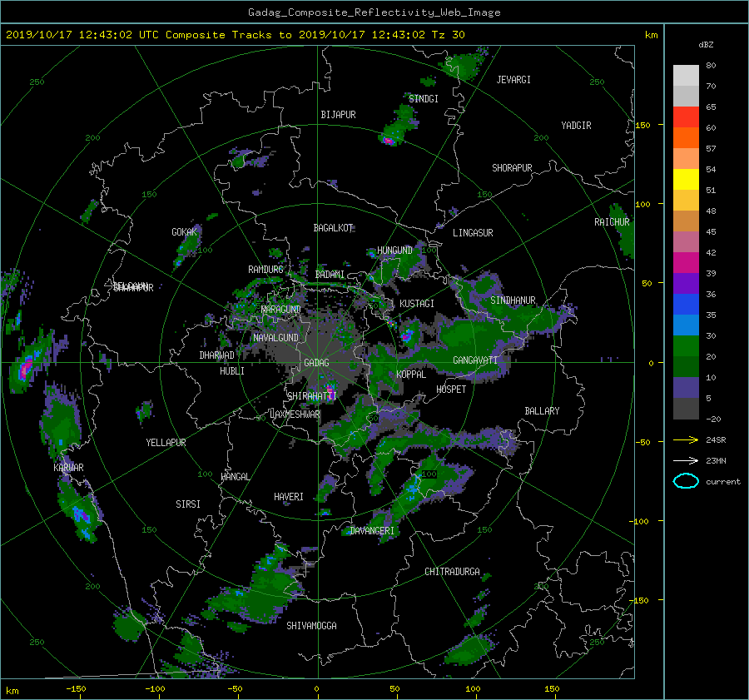The height and width of the screenshot is (700, 749).
Task: Select the DHARWAD label
Action: [x=216, y=355]
